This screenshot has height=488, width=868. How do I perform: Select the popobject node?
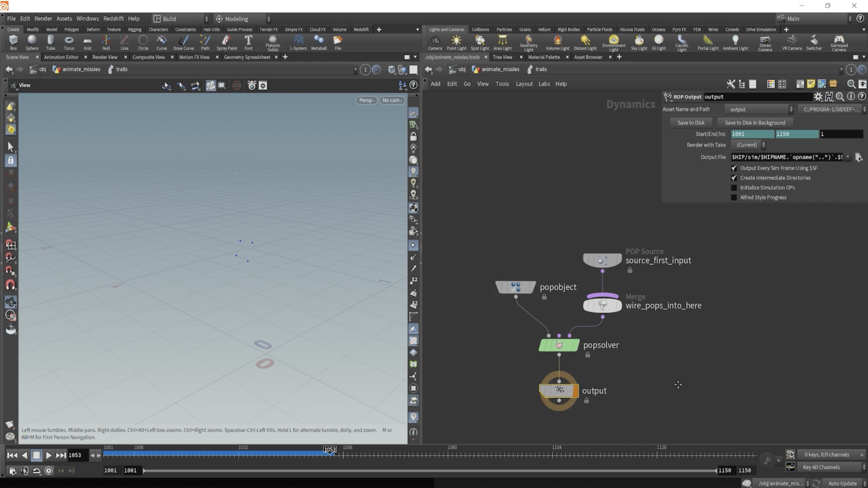tap(516, 287)
